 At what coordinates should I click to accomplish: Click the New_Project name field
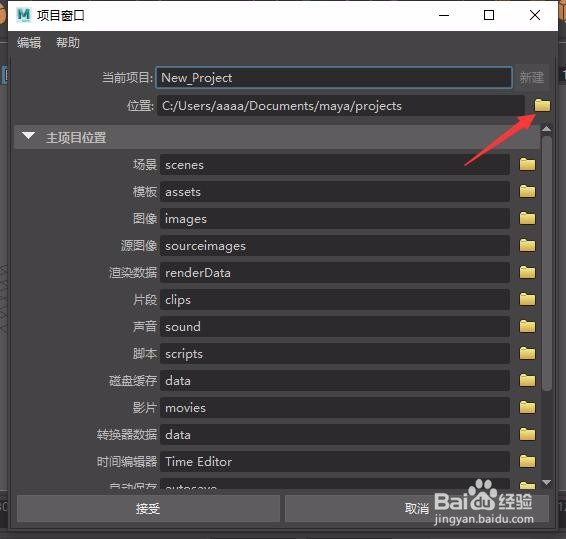pyautogui.click(x=334, y=77)
